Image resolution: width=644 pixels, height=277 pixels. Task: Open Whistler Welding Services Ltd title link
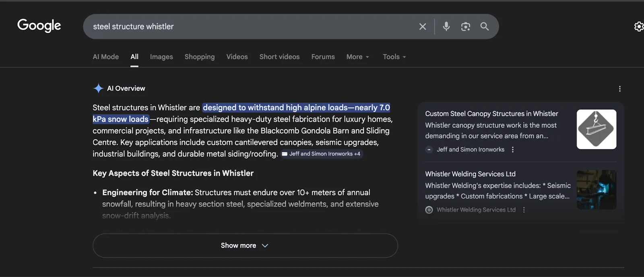point(470,174)
